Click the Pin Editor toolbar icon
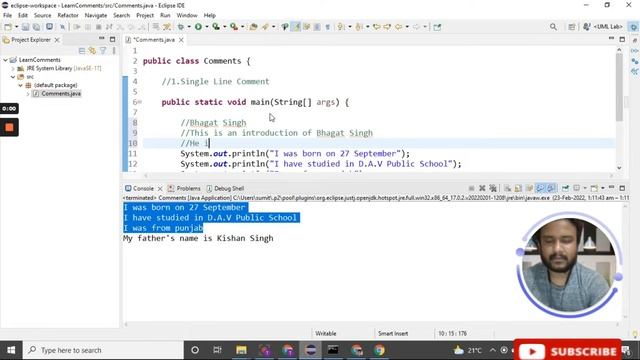The width and height of the screenshot is (640, 360). (437, 27)
